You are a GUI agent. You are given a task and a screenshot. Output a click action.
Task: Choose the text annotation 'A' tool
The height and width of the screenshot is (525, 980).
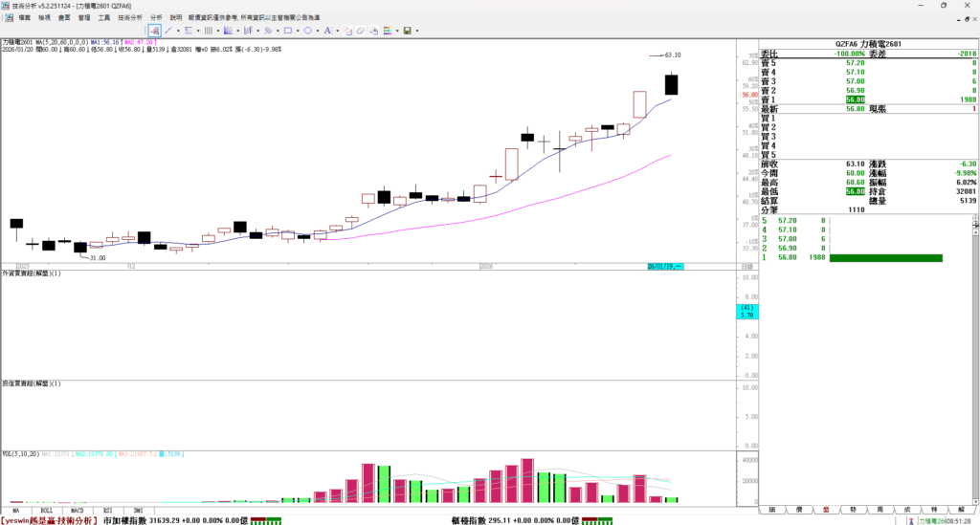pyautogui.click(x=327, y=31)
